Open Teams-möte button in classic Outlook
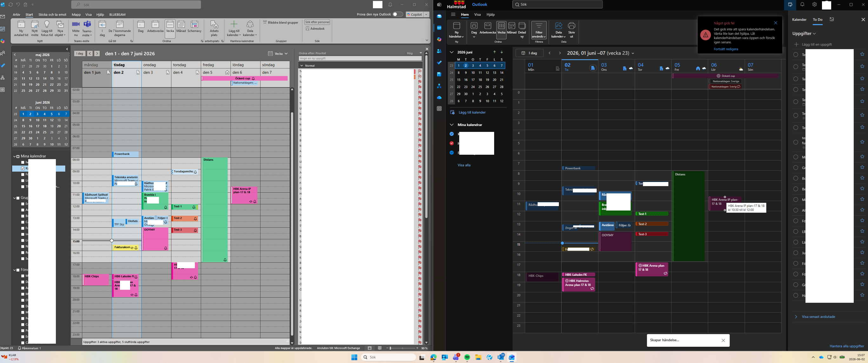 click(x=87, y=29)
